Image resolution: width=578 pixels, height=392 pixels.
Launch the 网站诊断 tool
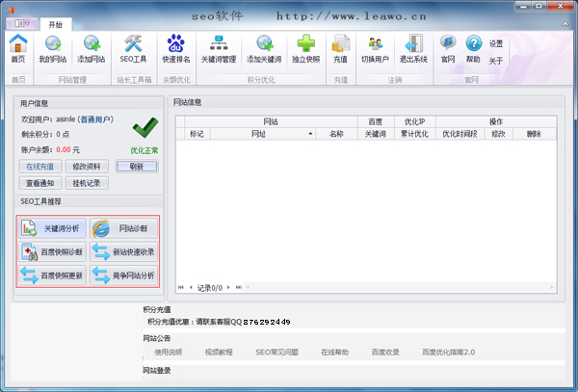coord(124,228)
